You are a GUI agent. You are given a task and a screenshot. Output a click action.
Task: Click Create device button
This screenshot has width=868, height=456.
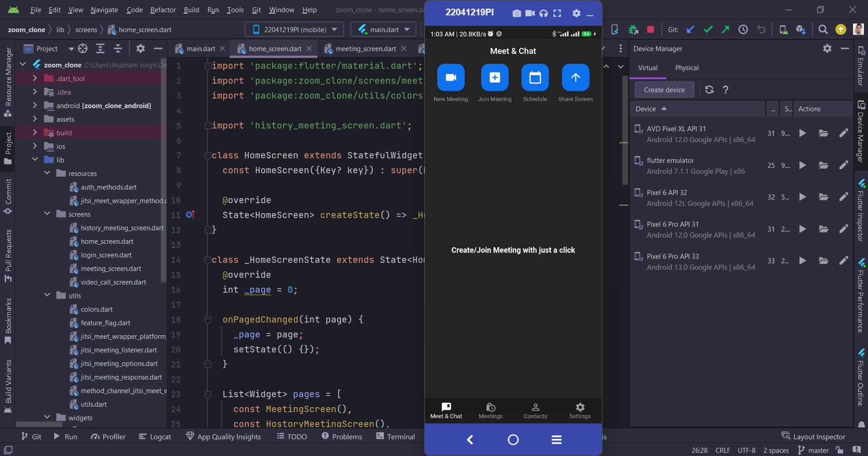[x=664, y=90]
